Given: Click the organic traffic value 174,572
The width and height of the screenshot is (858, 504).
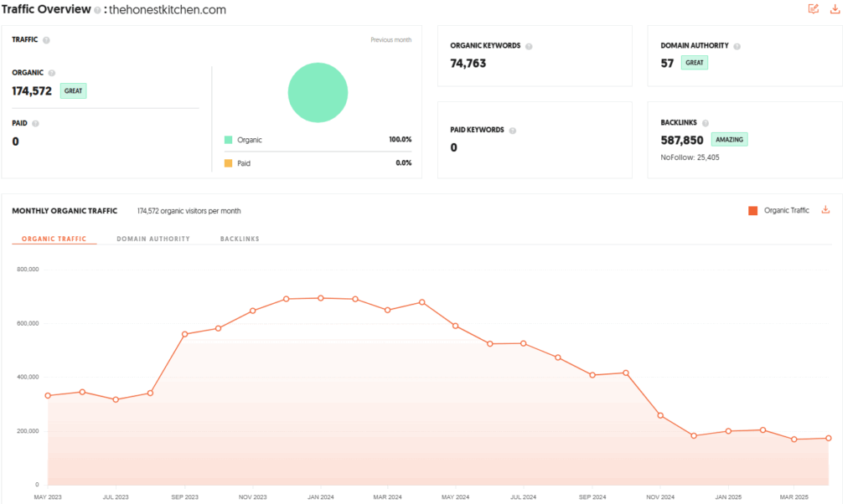Looking at the screenshot, I should point(32,91).
